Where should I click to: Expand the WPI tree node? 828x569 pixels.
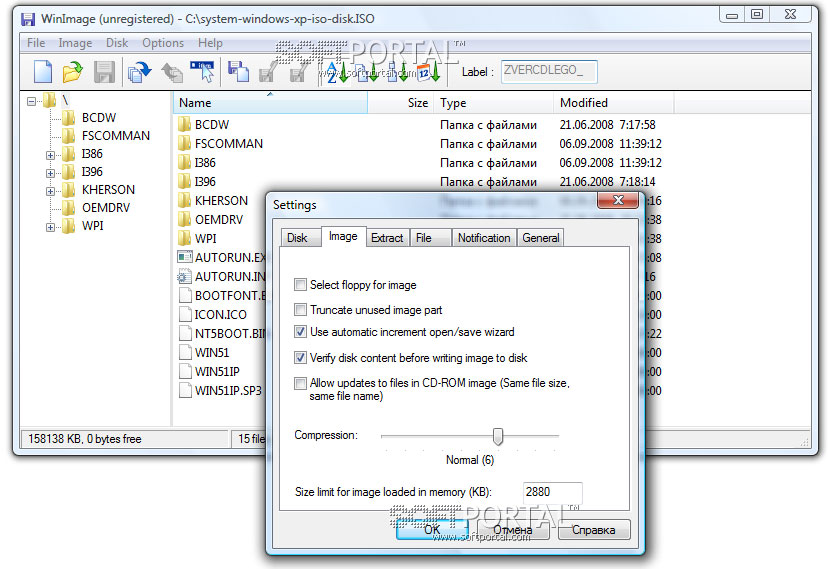[50, 227]
